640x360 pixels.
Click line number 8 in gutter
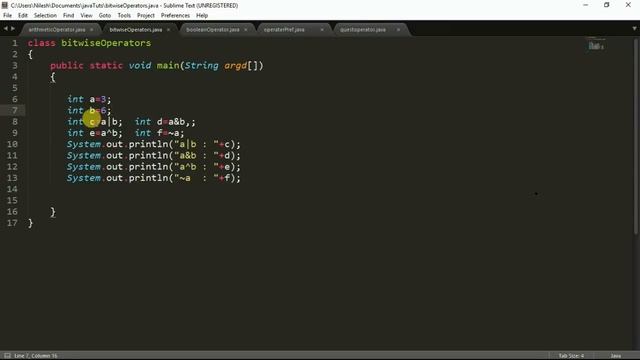15,122
